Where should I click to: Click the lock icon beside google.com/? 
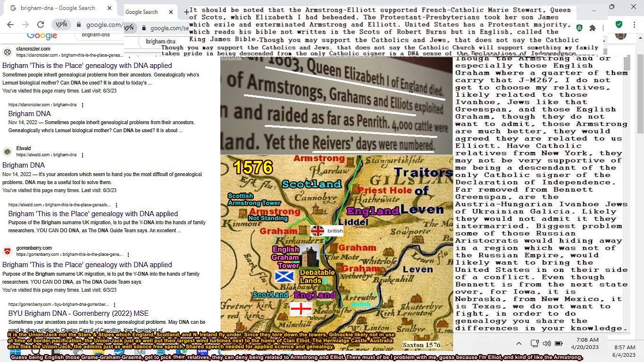coord(79,25)
